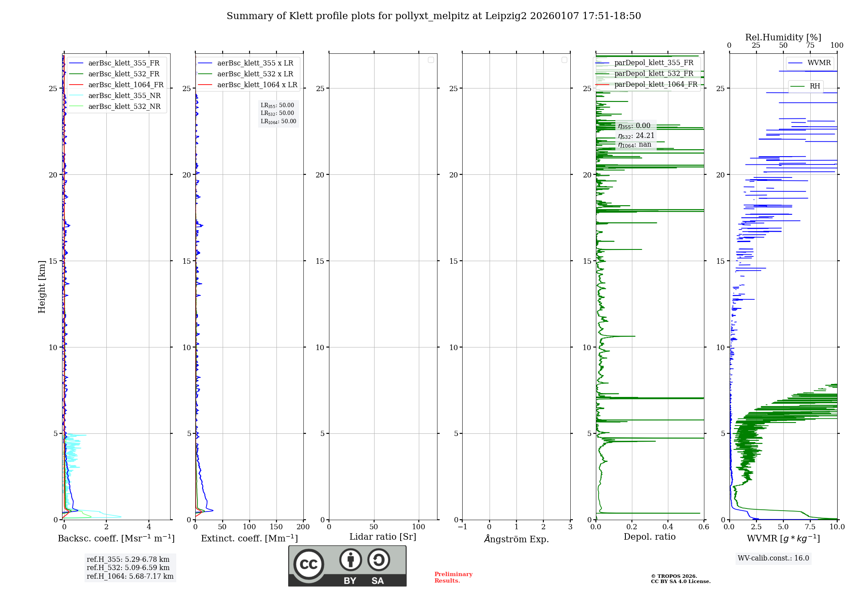Click the plot title Summary of Klett profile
This screenshot has height=590, width=868.
pyautogui.click(x=434, y=16)
